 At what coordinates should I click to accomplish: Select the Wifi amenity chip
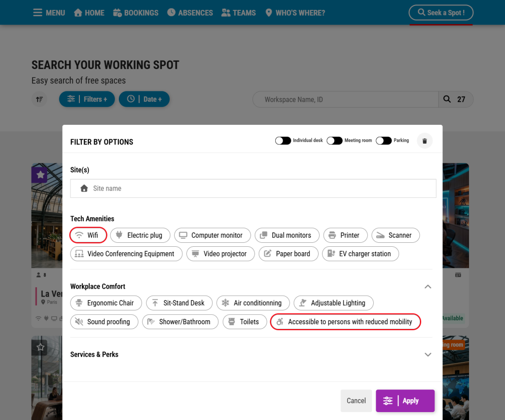(88, 235)
